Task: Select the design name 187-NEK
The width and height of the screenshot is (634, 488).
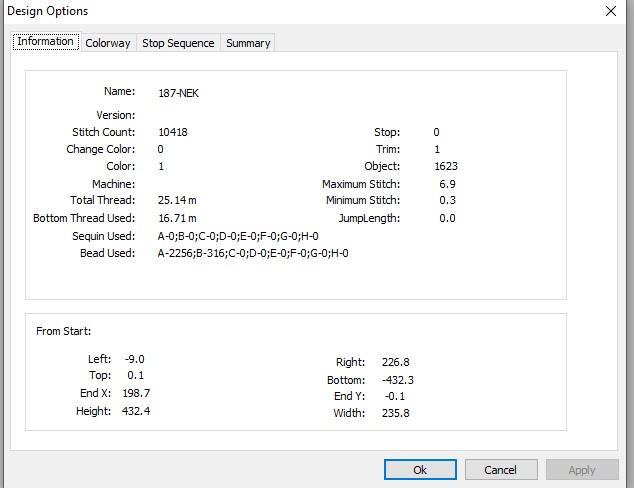Action: tap(178, 93)
